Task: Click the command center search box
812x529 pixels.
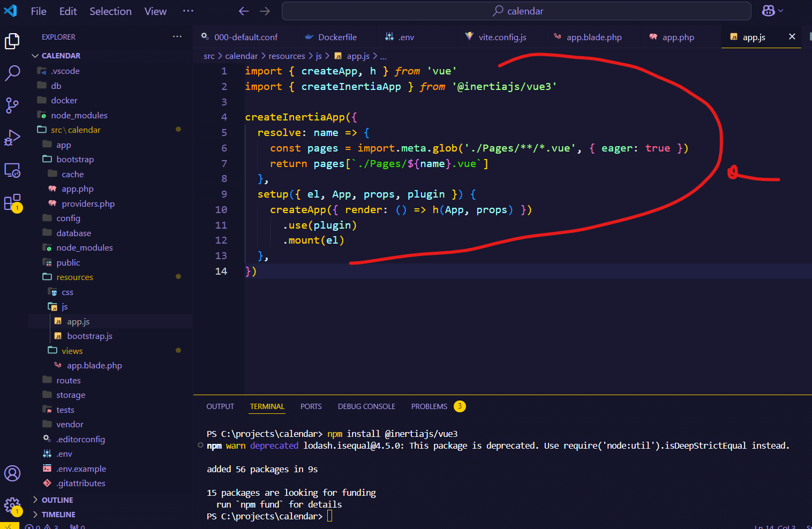Action: (x=517, y=11)
